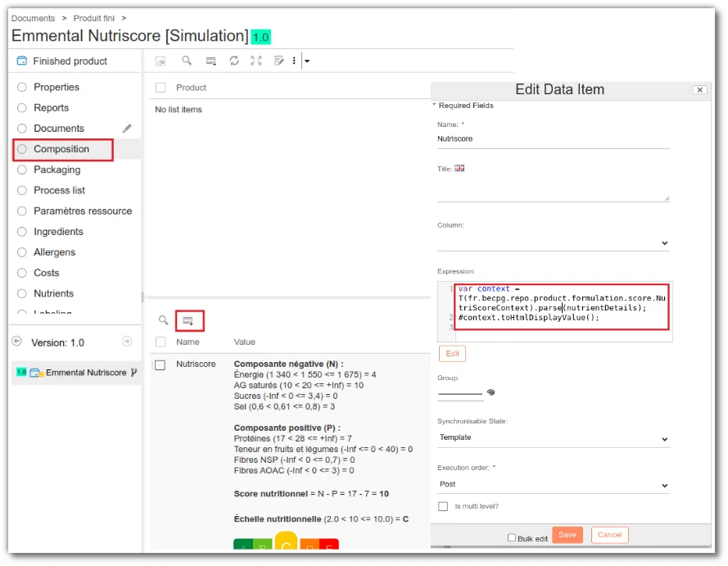Image resolution: width=728 pixels, height=566 pixels.
Task: Open the Column dropdown
Action: (x=553, y=242)
